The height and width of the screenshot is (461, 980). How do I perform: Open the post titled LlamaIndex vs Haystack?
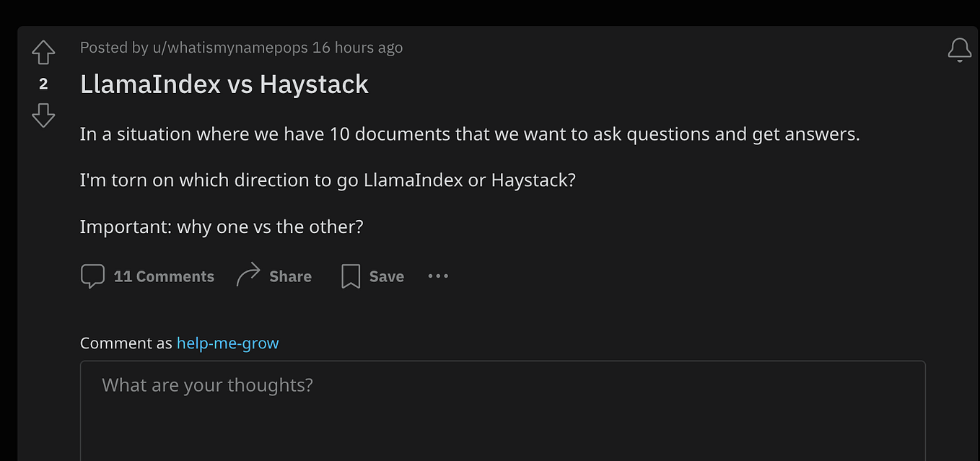click(x=224, y=84)
